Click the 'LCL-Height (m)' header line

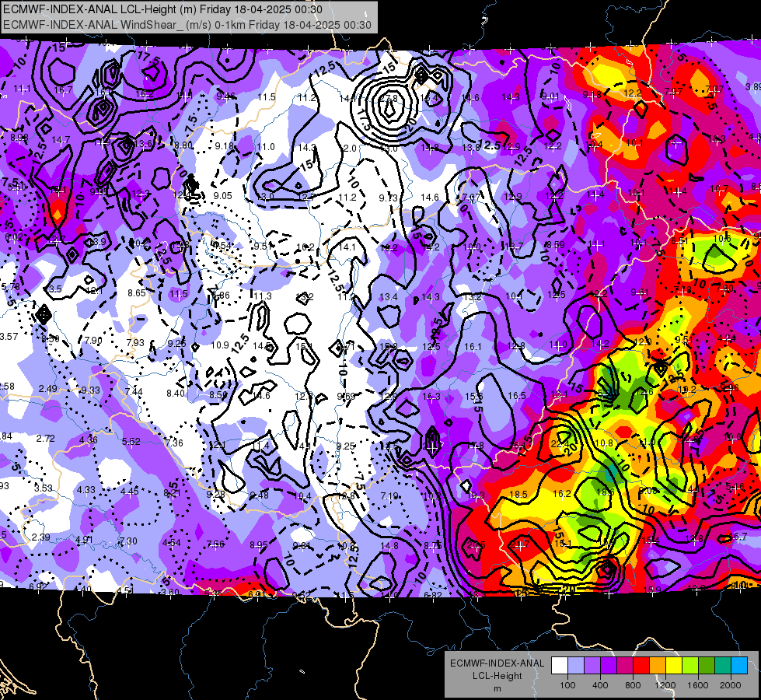162,9
